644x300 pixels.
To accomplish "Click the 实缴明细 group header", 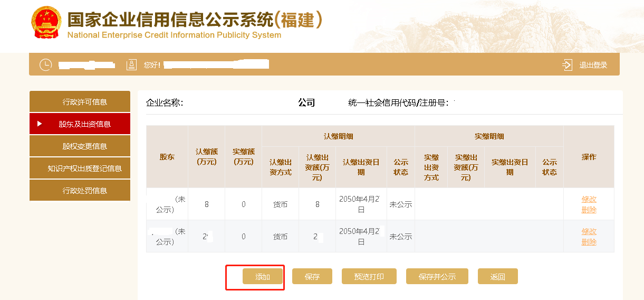I will (x=489, y=136).
